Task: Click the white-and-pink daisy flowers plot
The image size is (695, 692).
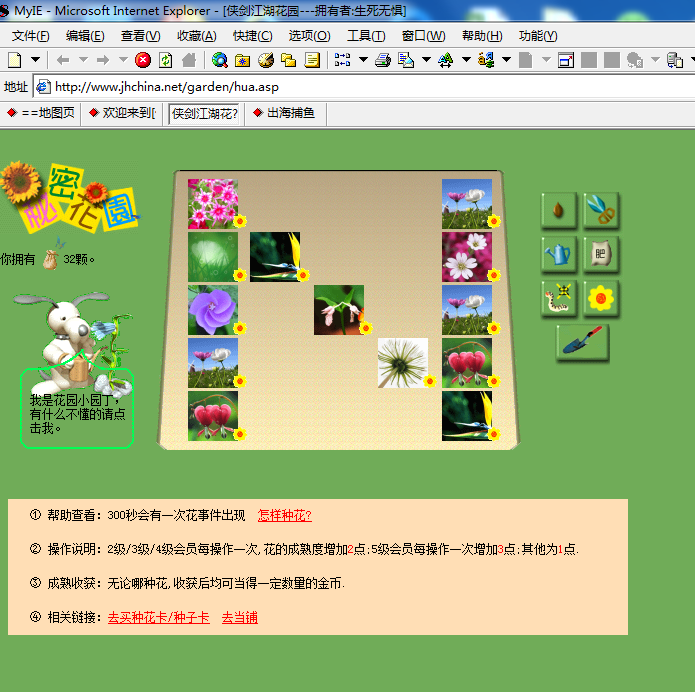Action: pos(467,257)
